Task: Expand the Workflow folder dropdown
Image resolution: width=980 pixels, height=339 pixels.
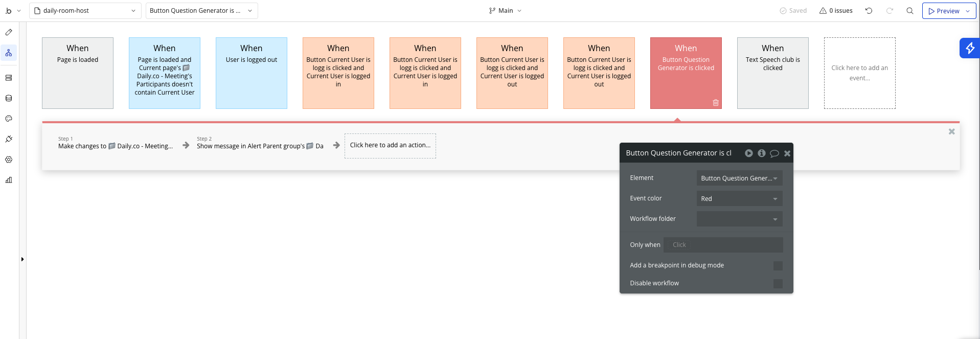Action: pyautogui.click(x=739, y=219)
